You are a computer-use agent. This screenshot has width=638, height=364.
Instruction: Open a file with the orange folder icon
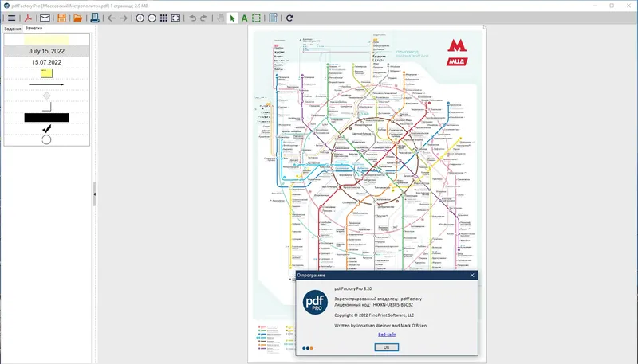click(x=77, y=18)
